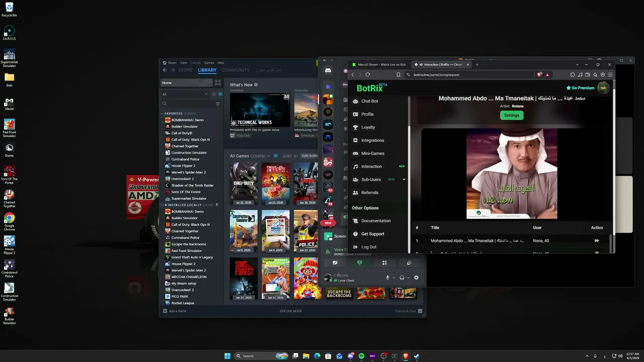Open the Google Chrome desktop shortcut
This screenshot has width=644, height=362.
9,221
